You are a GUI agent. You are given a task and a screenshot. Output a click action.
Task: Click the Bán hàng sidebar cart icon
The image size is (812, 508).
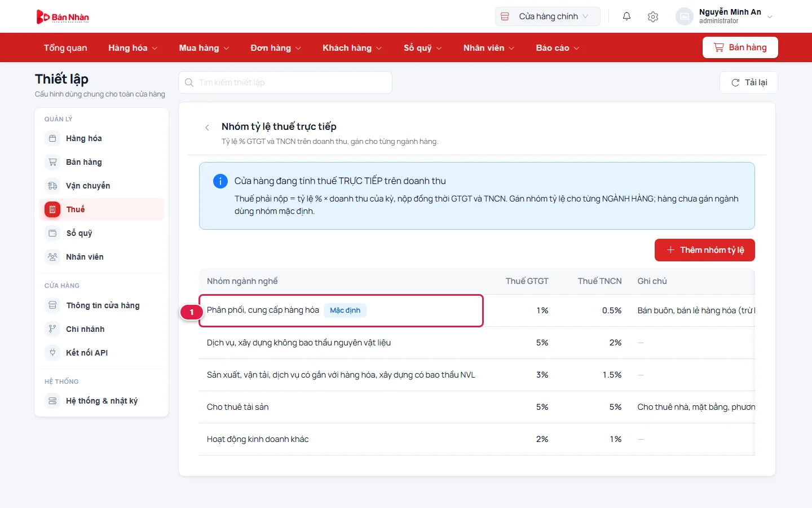pos(52,162)
